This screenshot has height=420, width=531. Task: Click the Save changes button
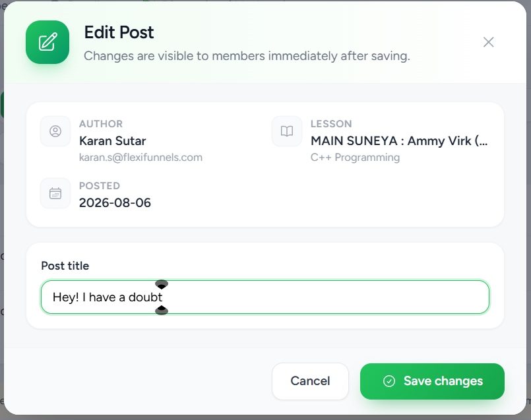(x=432, y=381)
